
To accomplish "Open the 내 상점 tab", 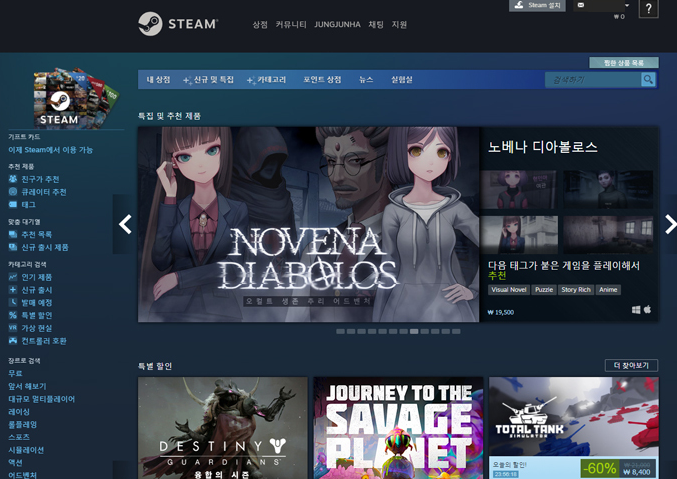I will click(158, 79).
